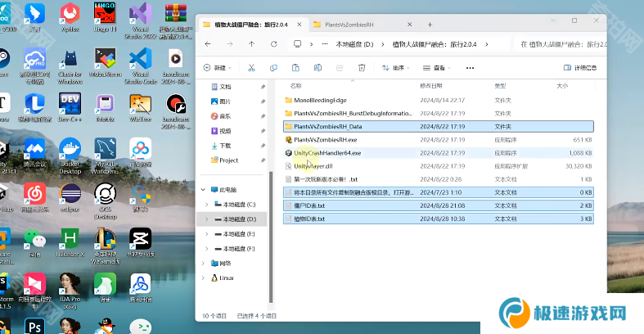Screen dimensions: 644x334
Task: Expand the 本地磁盘 (F:) chevron in sidebar
Action: point(206,249)
